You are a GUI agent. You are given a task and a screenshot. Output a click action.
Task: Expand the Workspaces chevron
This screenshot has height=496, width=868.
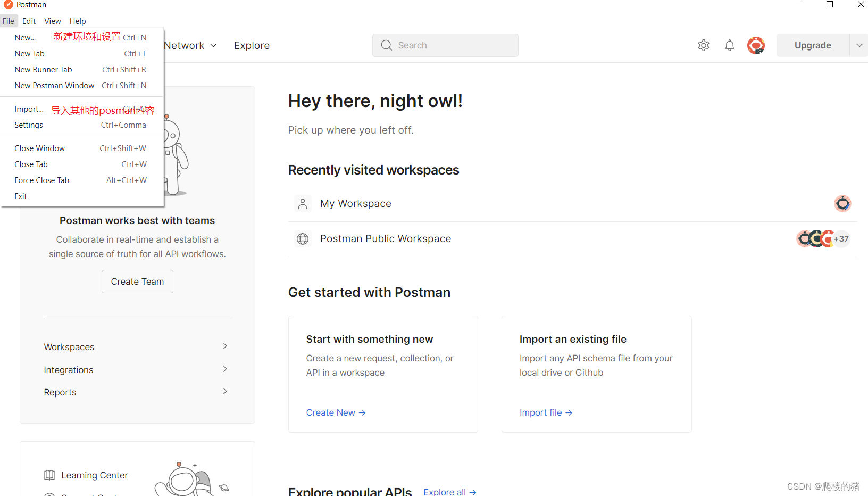(x=225, y=346)
